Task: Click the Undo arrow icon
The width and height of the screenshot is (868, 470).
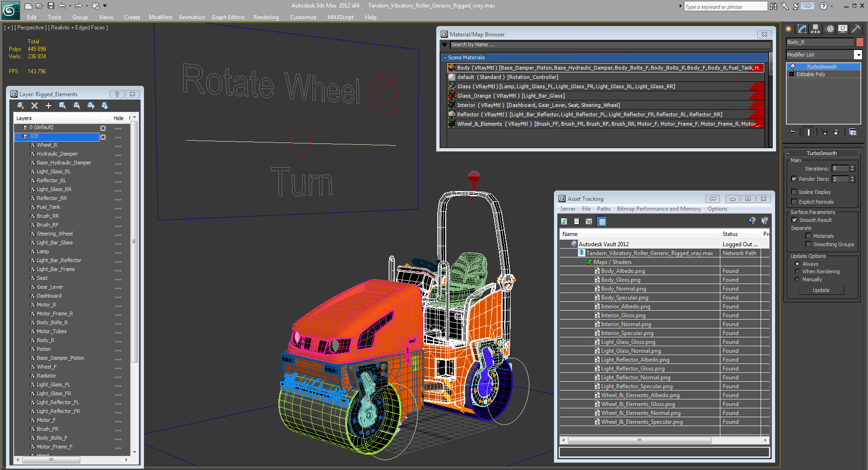Action: (62, 6)
